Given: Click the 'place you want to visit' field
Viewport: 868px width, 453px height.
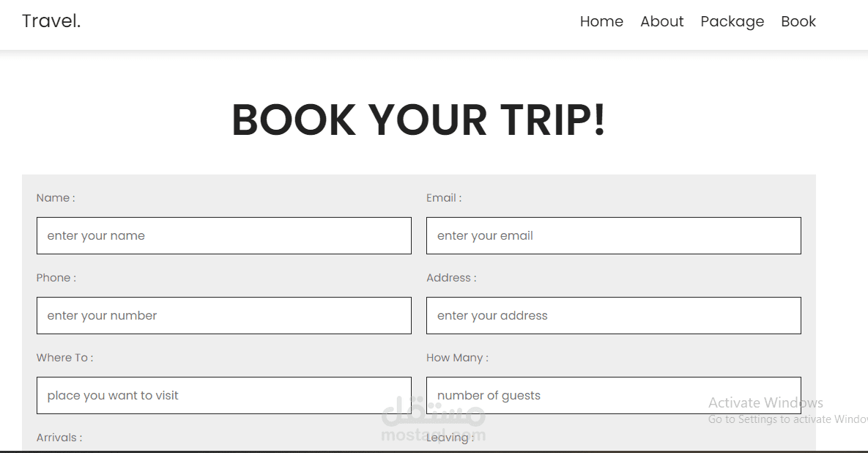Looking at the screenshot, I should click(x=223, y=395).
